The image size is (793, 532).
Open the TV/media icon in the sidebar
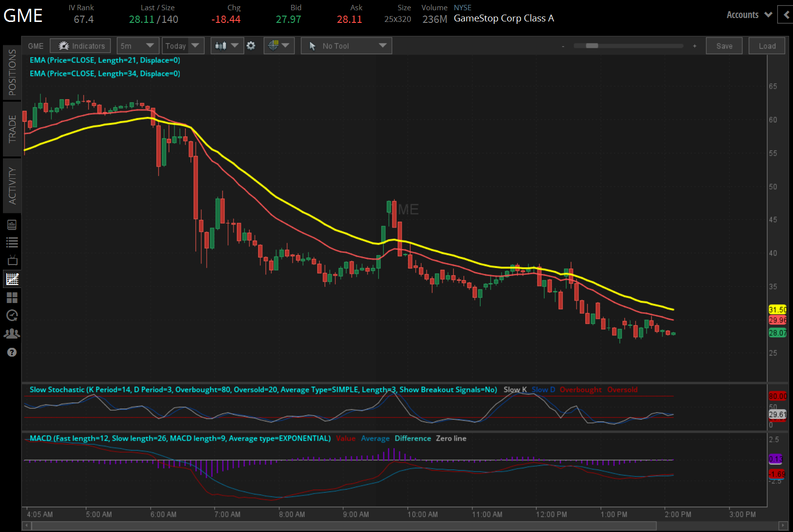click(x=12, y=260)
